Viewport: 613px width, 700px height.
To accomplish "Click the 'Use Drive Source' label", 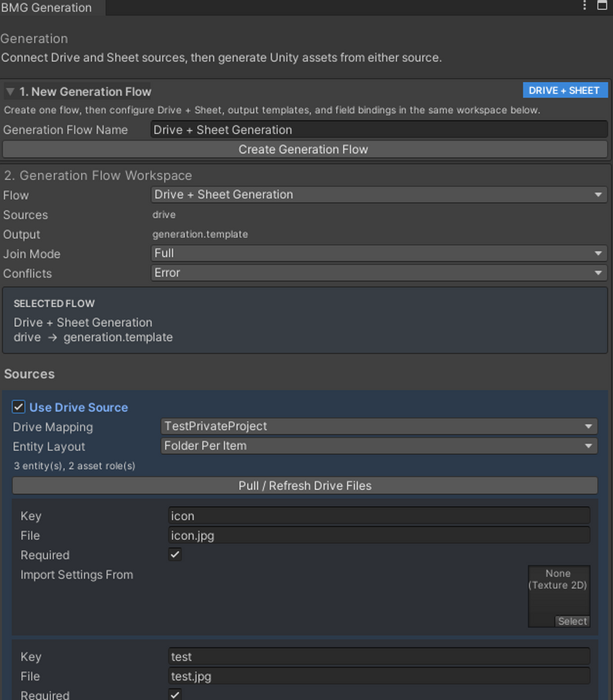I will tap(79, 407).
